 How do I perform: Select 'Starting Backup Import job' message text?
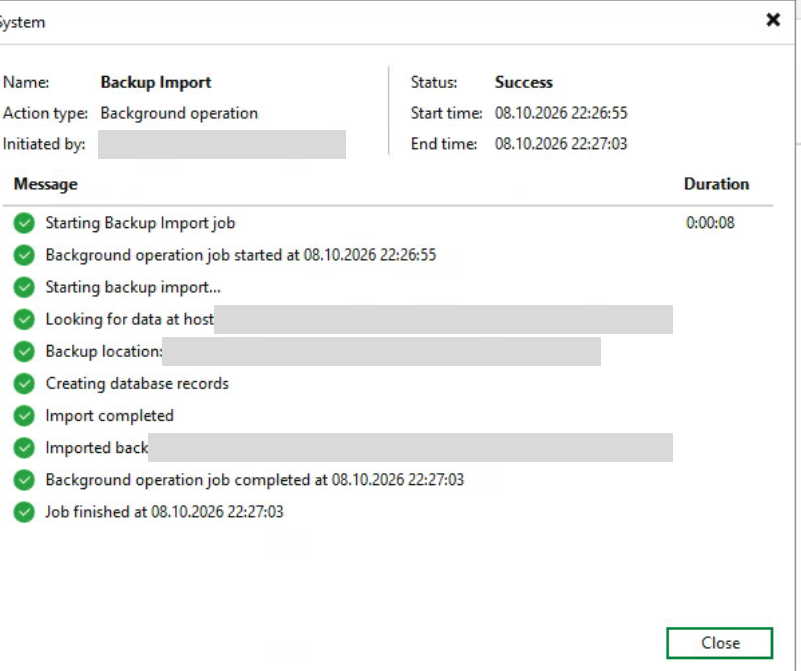coord(140,223)
